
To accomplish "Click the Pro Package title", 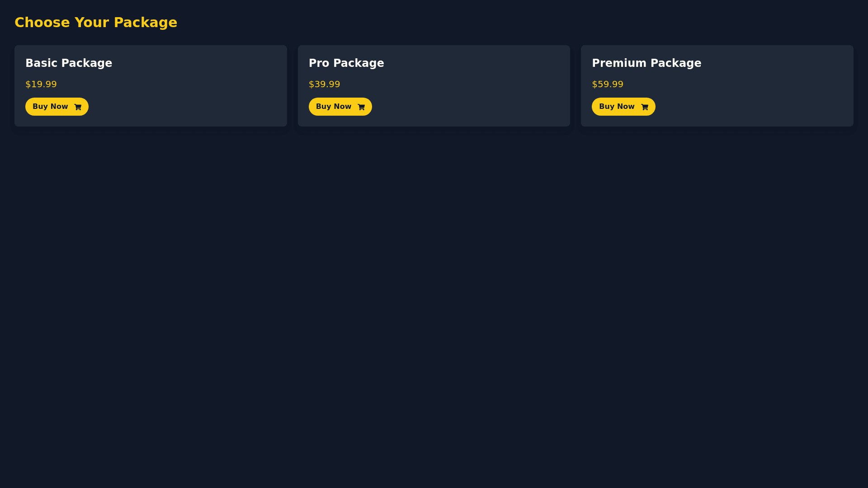I will (346, 63).
